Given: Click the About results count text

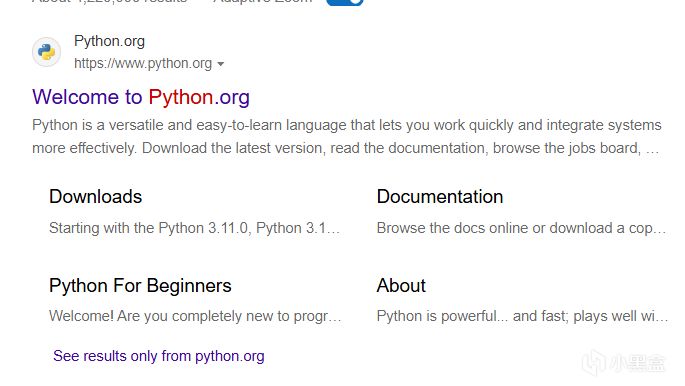Looking at the screenshot, I should point(110,2).
